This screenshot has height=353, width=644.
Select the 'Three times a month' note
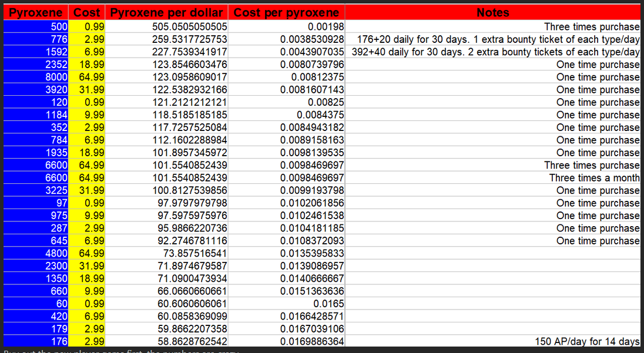click(x=493, y=178)
